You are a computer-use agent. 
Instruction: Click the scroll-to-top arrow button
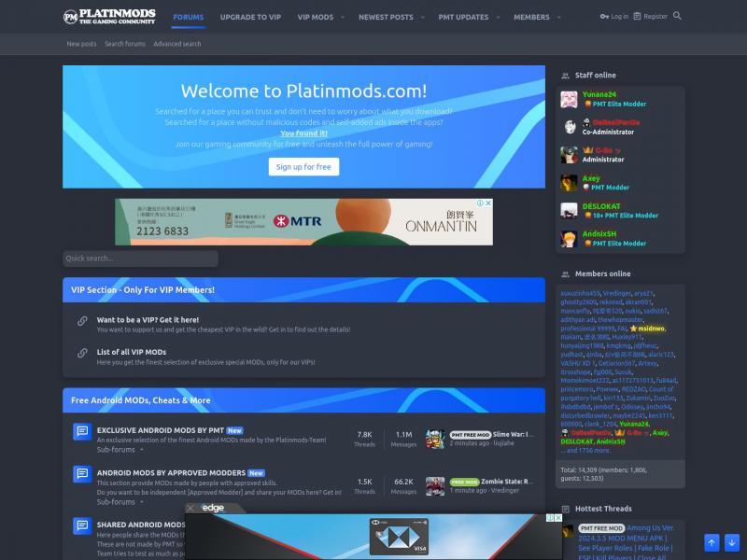[x=712, y=542]
